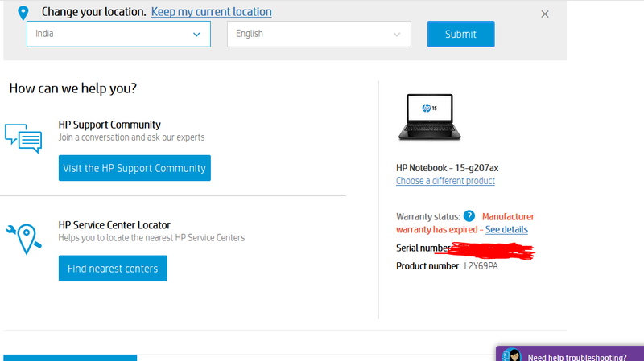Viewport: 644px width, 361px height.
Task: Visit the HP Support Community
Action: [134, 168]
